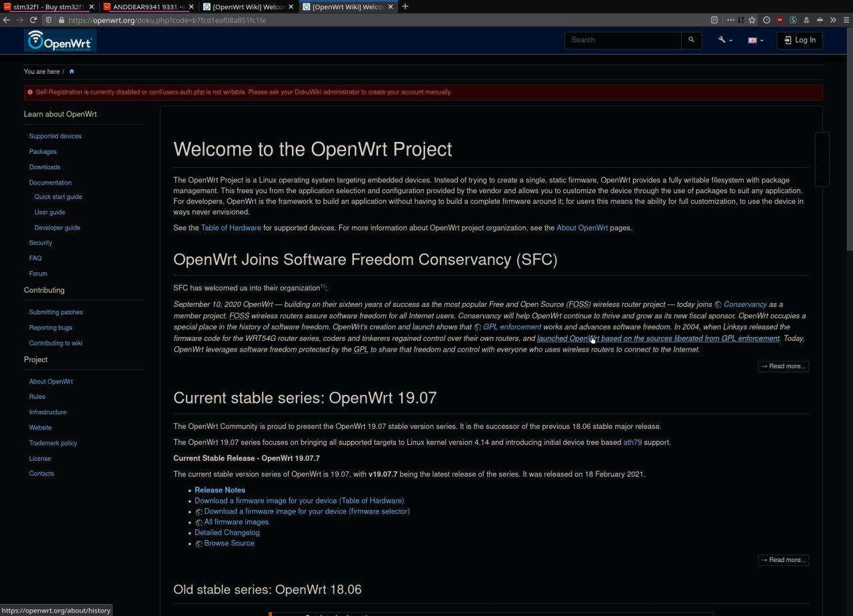Close the ANDDEAR9341 tab
The width and height of the screenshot is (853, 616).
[191, 7]
